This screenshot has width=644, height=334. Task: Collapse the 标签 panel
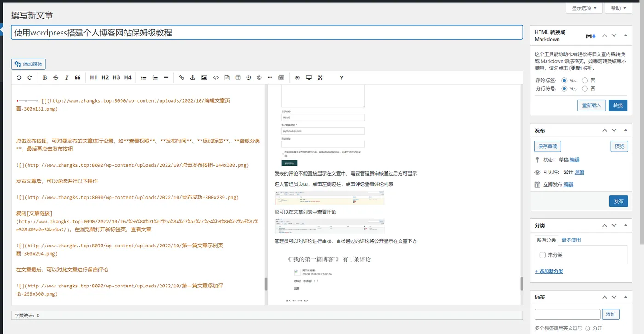(625, 297)
